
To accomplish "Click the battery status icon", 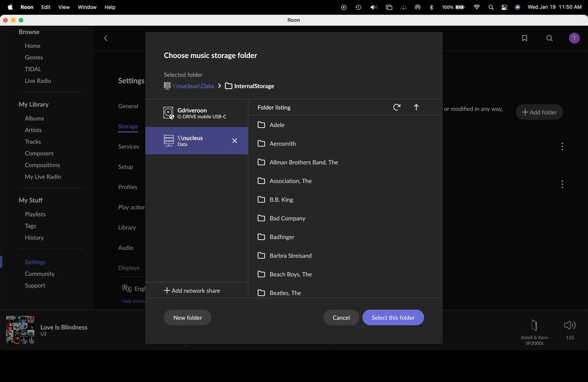I will 460,7.
